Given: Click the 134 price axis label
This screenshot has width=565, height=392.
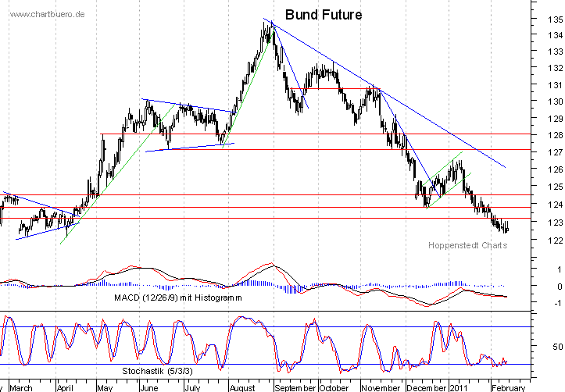Looking at the screenshot, I should point(556,35).
